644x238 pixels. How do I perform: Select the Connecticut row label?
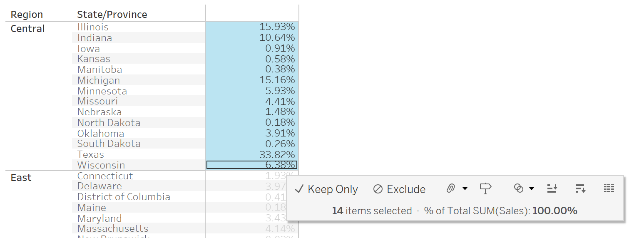click(x=105, y=176)
